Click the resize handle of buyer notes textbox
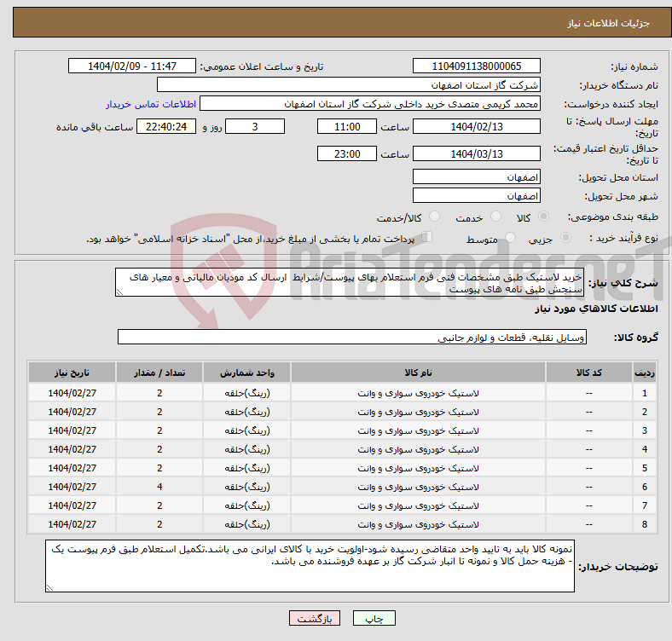 click(x=49, y=588)
